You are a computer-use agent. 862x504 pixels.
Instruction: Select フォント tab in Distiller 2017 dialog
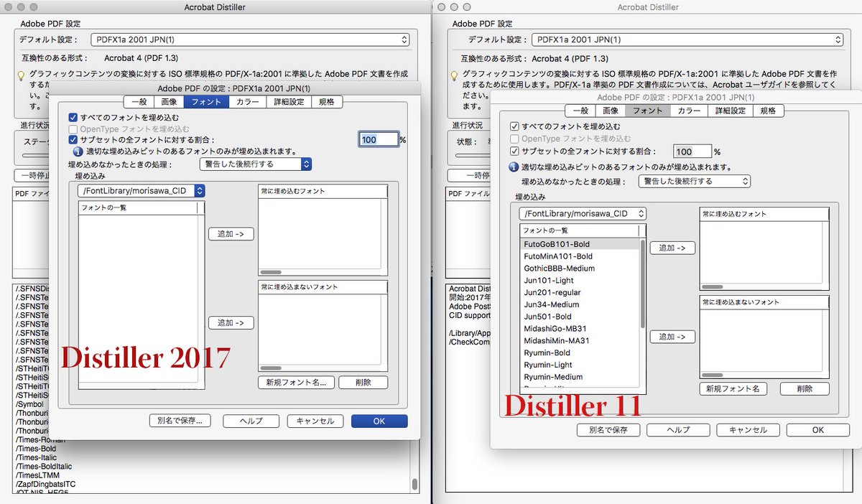click(x=207, y=102)
